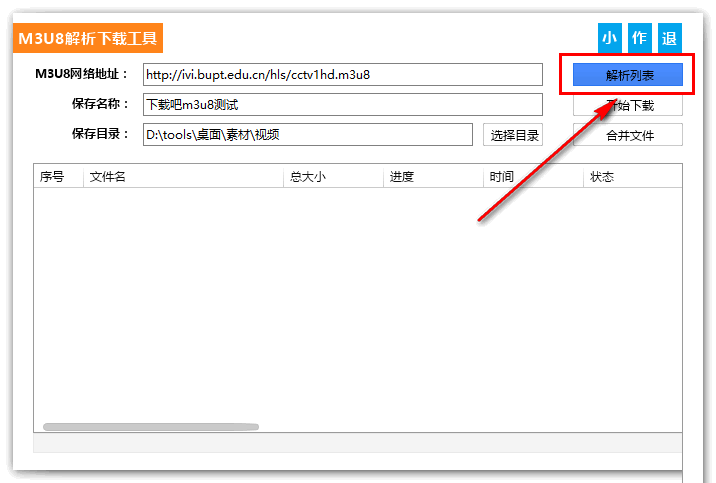Exit app with blue 退 button
This screenshot has height=483, width=716.
click(669, 38)
